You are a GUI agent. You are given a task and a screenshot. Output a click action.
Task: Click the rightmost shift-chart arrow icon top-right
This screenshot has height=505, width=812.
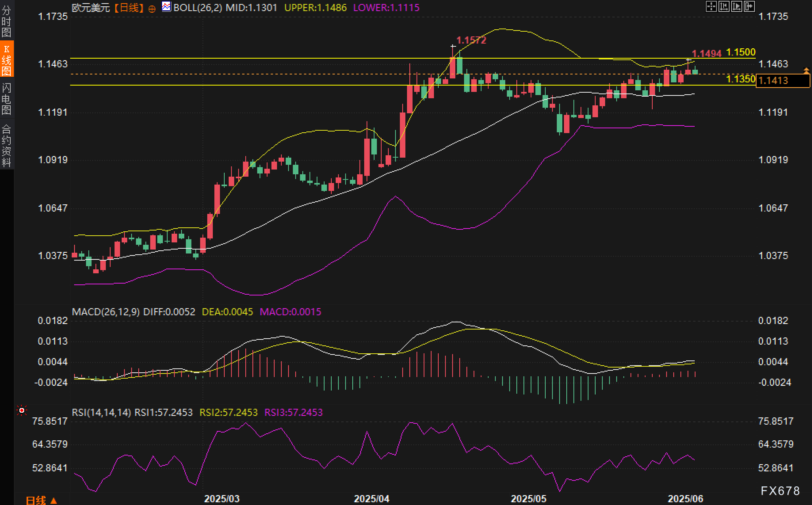(x=749, y=6)
